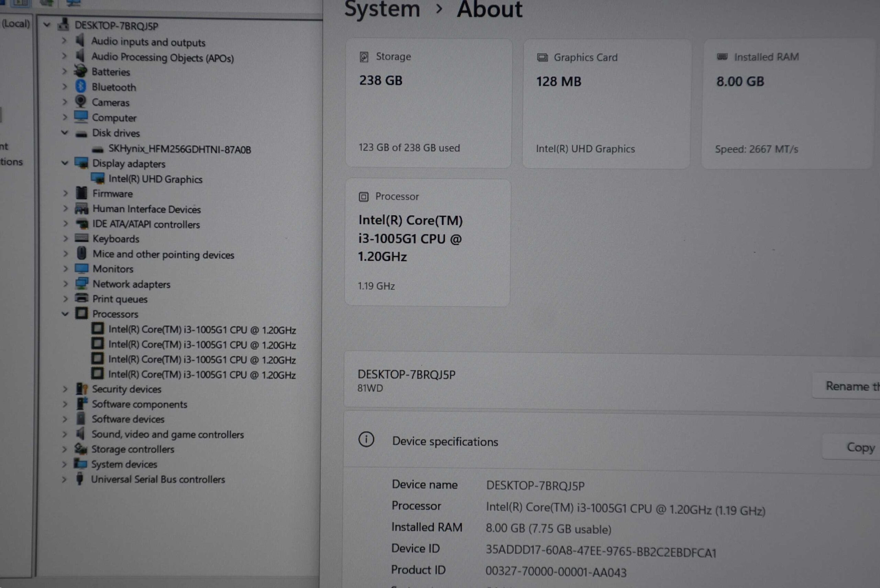Click the Universal Serial Bus controllers icon
The image size is (880, 588).
point(79,479)
